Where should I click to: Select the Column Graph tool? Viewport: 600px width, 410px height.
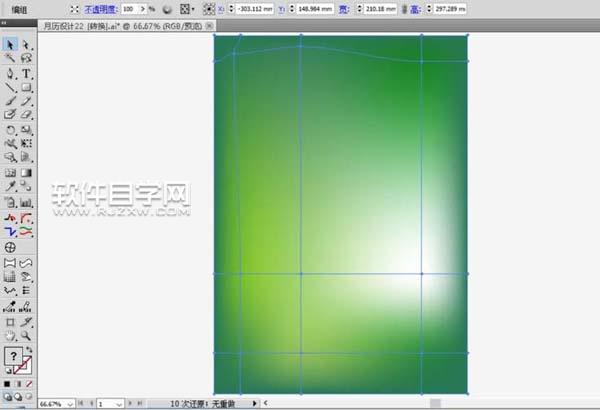click(x=26, y=202)
